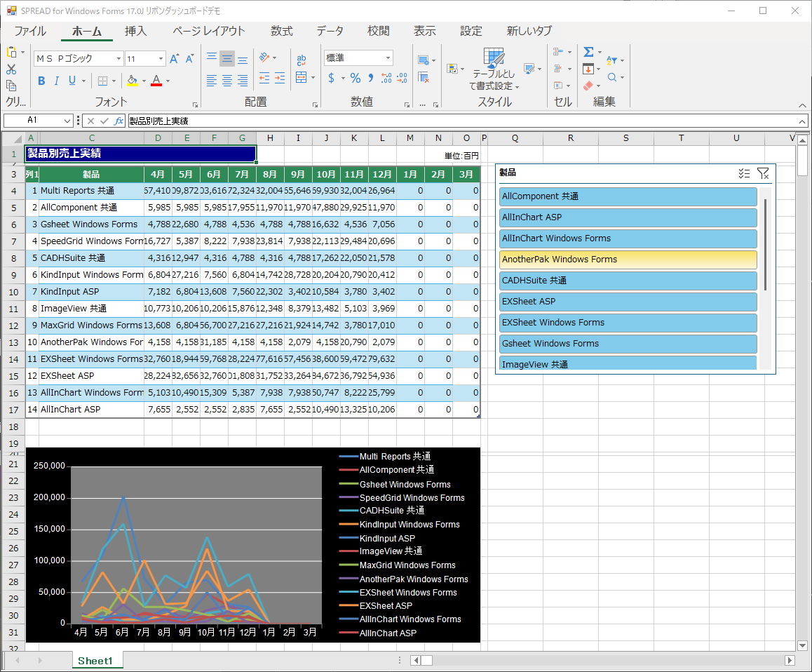The image size is (812, 672).
Task: Collapse the ribbon chevron
Action: point(801,105)
